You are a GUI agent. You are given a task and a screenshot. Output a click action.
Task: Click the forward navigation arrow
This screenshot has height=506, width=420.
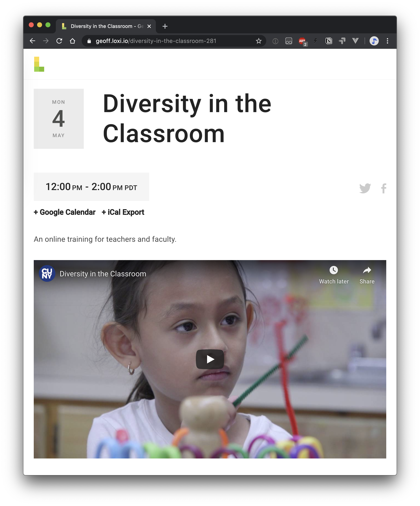coord(46,41)
